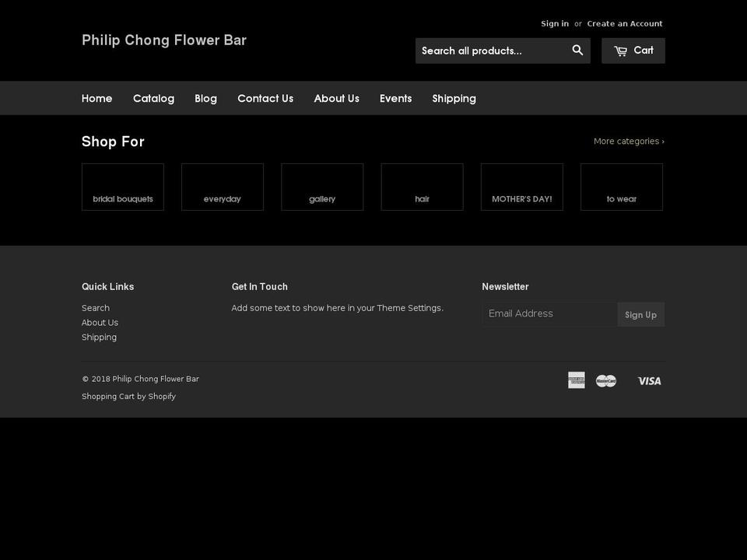The image size is (747, 560).
Task: Go to Catalog in the navigation bar
Action: point(153,99)
